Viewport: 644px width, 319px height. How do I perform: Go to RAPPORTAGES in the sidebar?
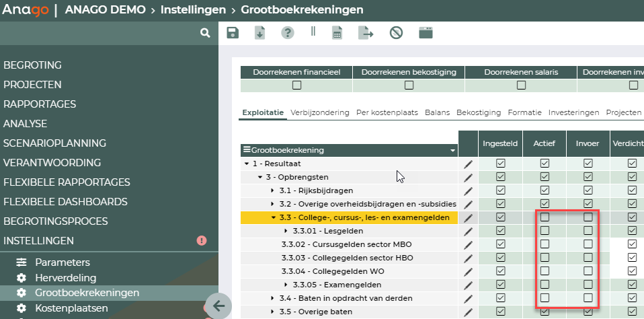pyautogui.click(x=40, y=104)
